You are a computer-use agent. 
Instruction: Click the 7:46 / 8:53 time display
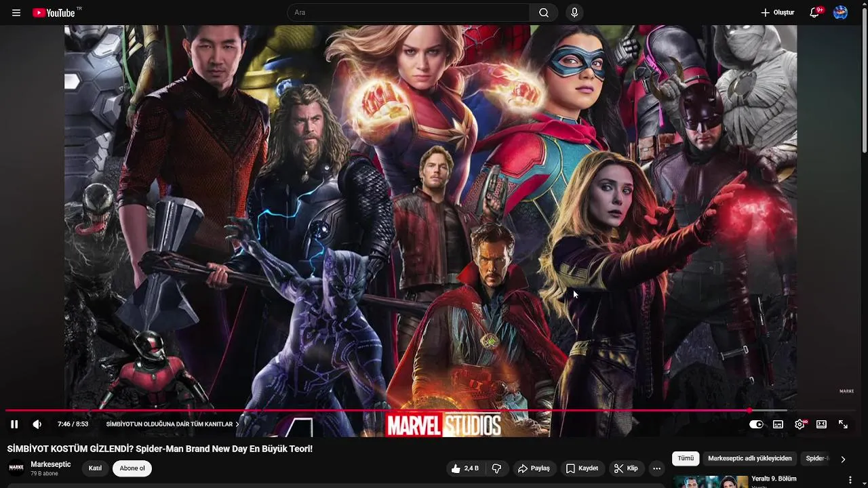coord(73,424)
